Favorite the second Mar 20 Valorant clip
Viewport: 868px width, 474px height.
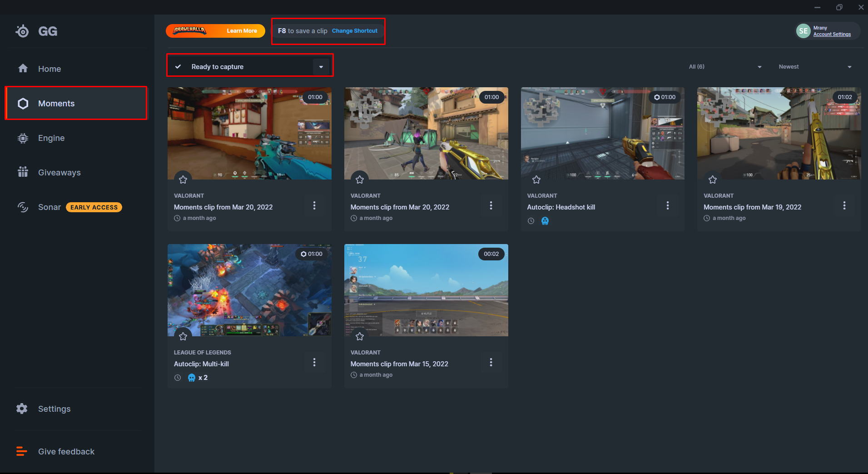[x=360, y=180]
